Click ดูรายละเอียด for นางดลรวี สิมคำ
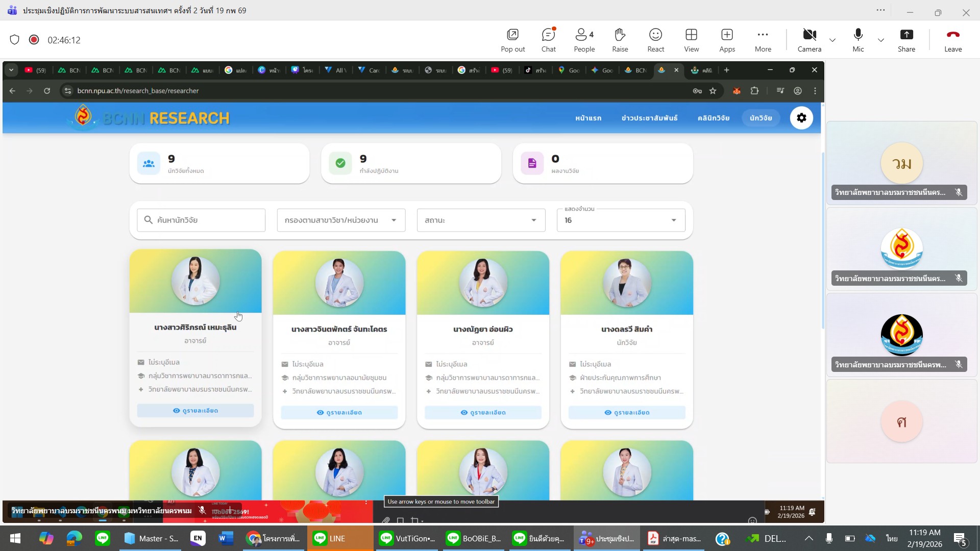The height and width of the screenshot is (551, 980). pos(627,412)
